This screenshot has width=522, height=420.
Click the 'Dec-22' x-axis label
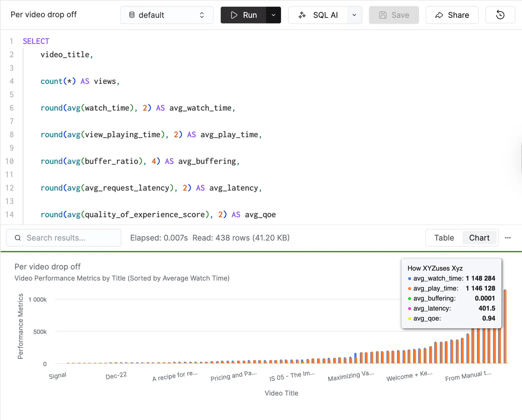116,376
